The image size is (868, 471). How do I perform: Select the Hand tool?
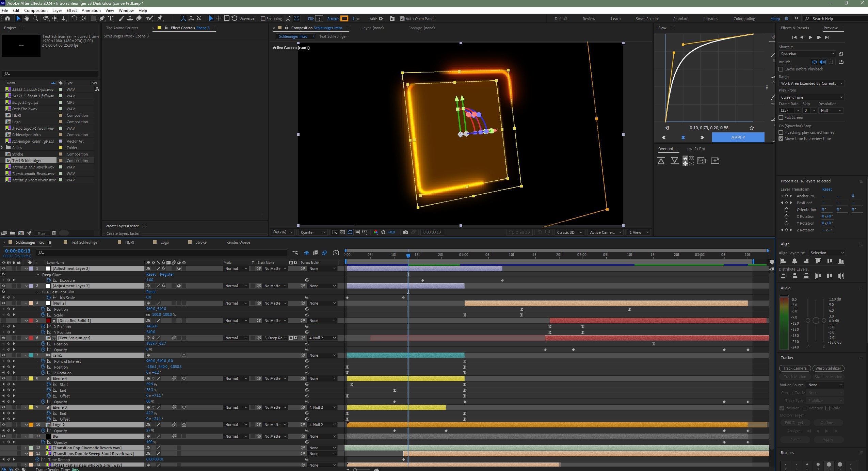(x=27, y=18)
